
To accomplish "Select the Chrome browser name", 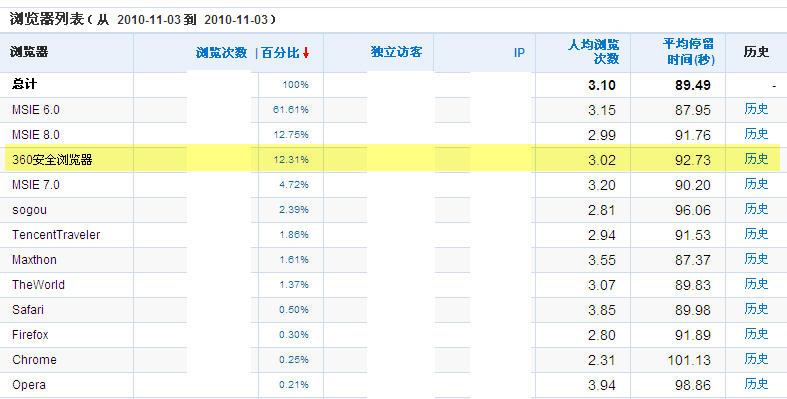I will 34,360.
